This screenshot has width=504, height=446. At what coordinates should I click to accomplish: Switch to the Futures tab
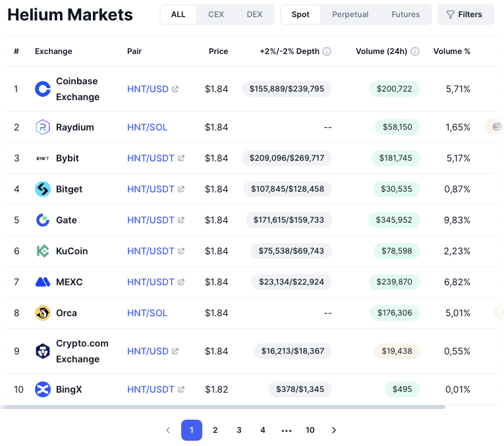(x=405, y=14)
